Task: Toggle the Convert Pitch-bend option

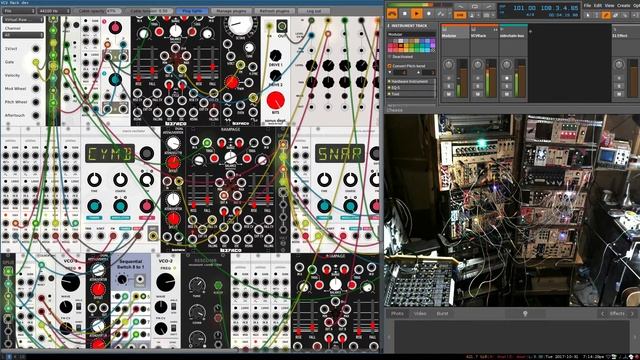Action: (x=389, y=66)
